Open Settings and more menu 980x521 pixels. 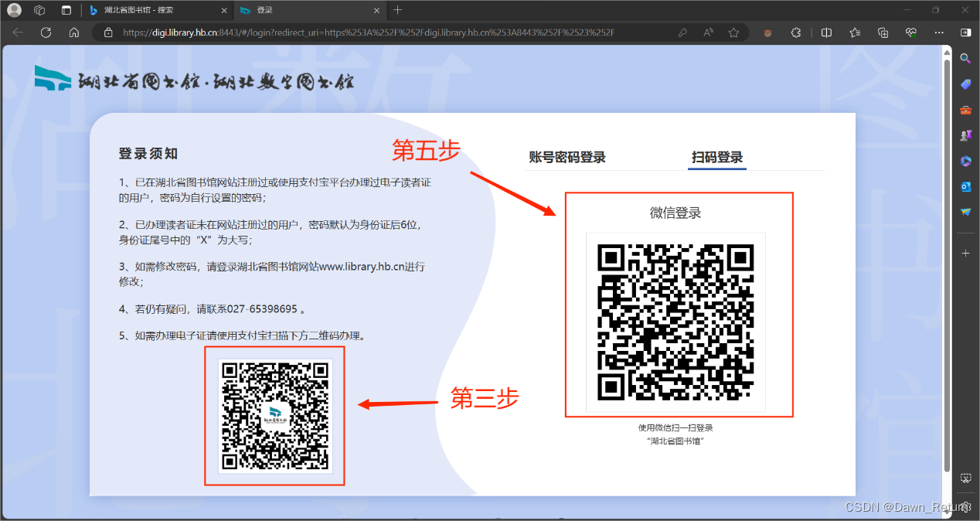(939, 32)
